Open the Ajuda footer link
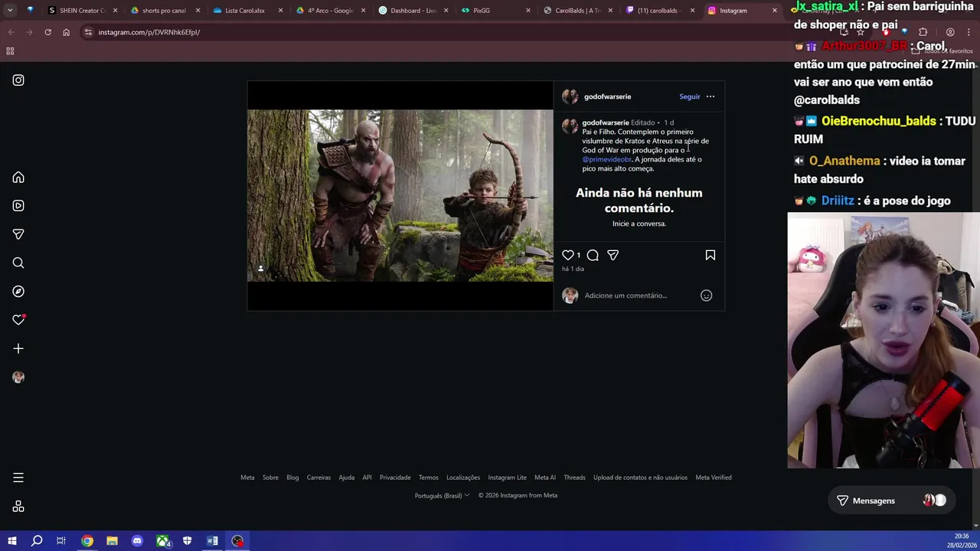Image resolution: width=980 pixels, height=551 pixels. [346, 478]
